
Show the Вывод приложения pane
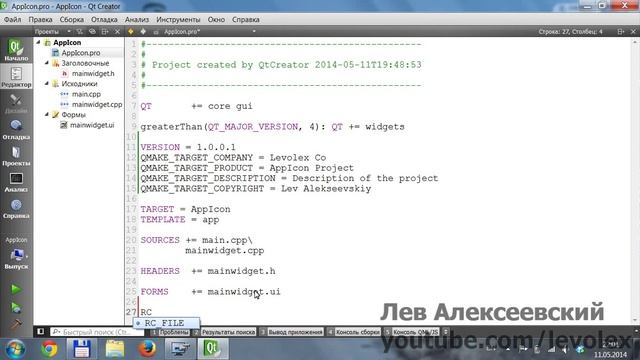(291, 332)
